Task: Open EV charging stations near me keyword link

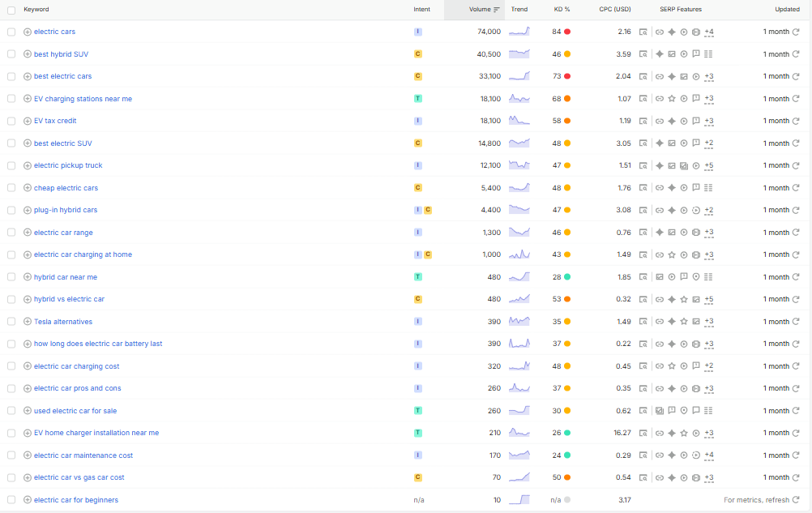Action: click(x=83, y=98)
